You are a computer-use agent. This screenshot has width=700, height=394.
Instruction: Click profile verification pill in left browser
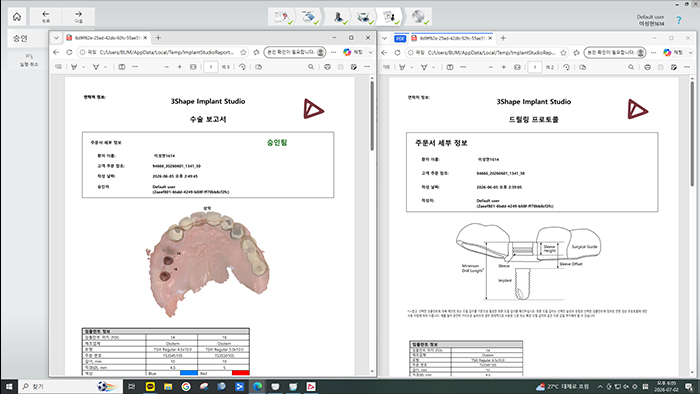coord(295,52)
